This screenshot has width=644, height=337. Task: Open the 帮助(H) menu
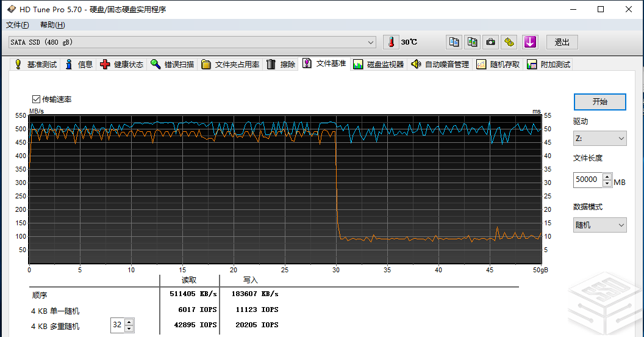tap(52, 25)
